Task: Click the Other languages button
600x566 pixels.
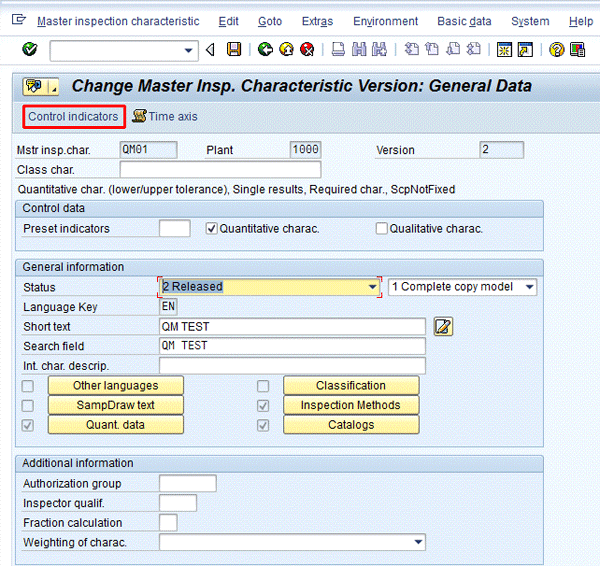Action: pyautogui.click(x=116, y=385)
